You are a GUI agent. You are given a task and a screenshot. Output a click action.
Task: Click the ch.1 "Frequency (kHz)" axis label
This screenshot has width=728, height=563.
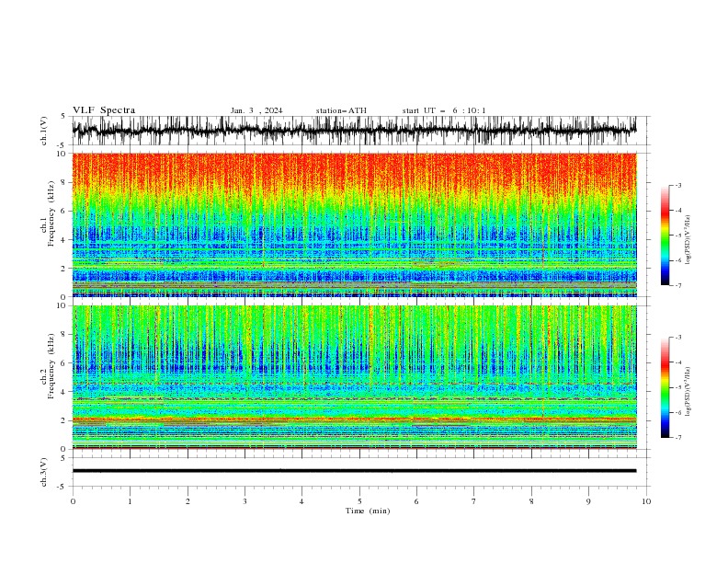coord(51,212)
